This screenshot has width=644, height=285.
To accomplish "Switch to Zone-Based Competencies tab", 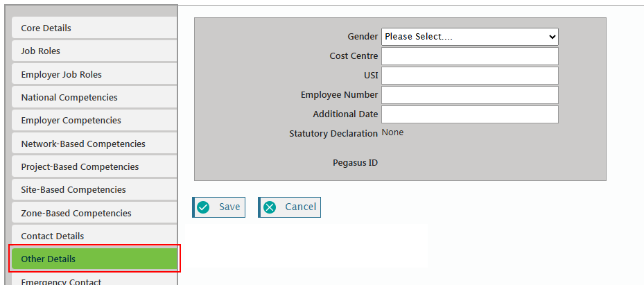I will click(x=94, y=213).
